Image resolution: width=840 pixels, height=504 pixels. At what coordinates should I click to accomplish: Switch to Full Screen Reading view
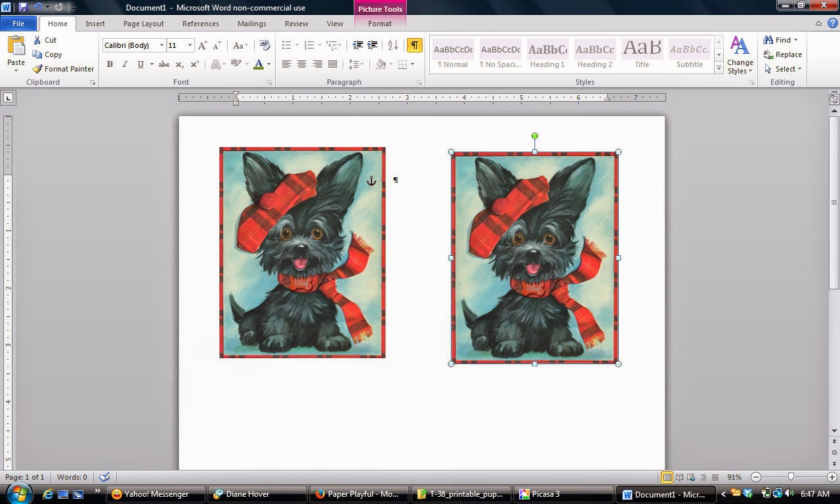[x=680, y=477]
